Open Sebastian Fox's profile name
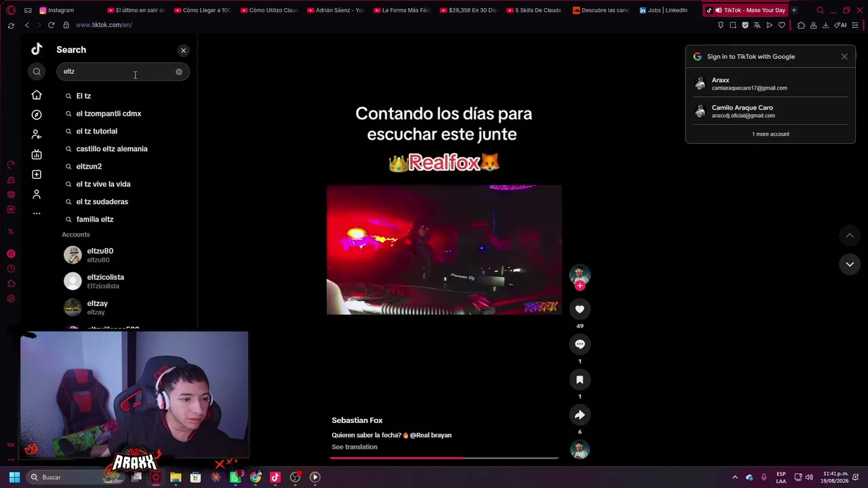This screenshot has height=488, width=868. tap(357, 420)
